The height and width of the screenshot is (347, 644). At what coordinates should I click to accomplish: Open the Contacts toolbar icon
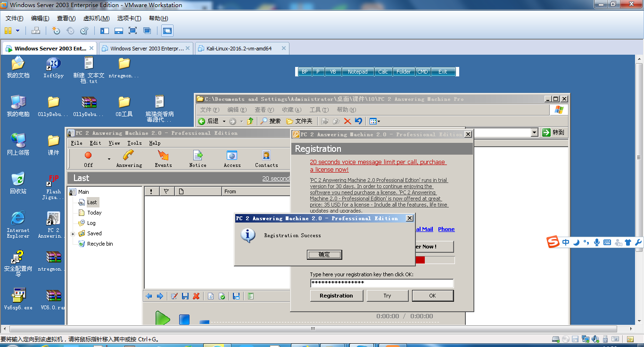coord(266,158)
